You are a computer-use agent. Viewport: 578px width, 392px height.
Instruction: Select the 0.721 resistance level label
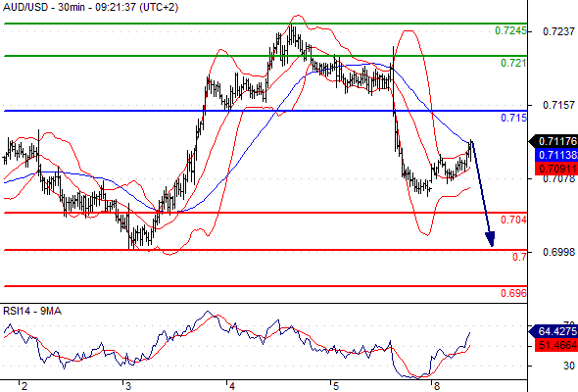click(x=513, y=63)
